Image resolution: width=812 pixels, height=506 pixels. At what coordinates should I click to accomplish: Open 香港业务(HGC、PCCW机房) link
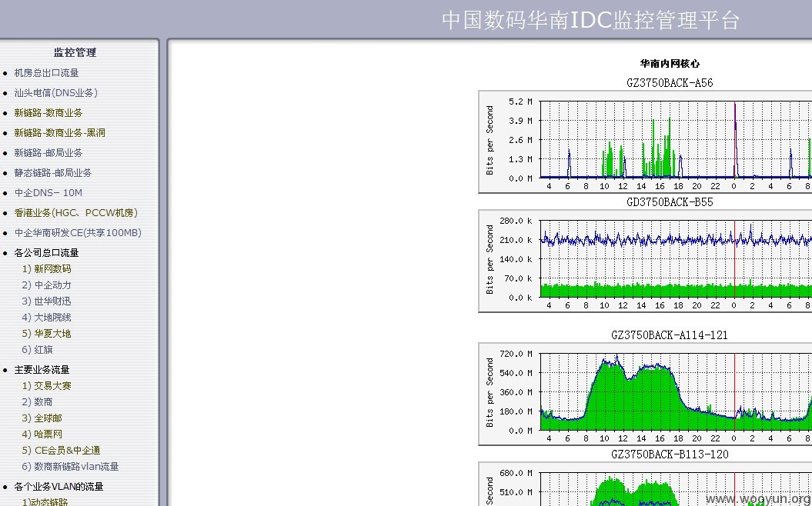point(75,213)
